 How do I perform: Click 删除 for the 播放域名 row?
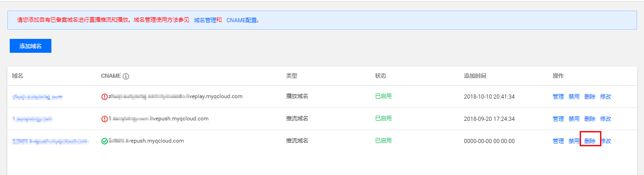pyautogui.click(x=590, y=97)
